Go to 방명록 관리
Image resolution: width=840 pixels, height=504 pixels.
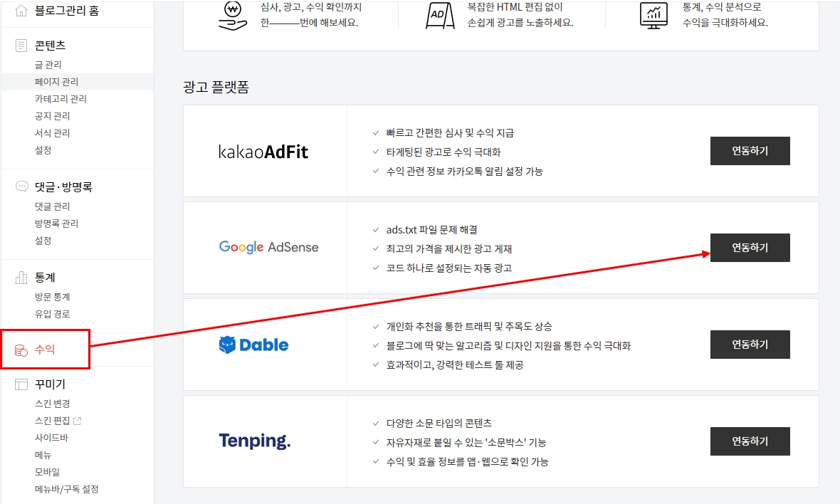click(x=56, y=224)
